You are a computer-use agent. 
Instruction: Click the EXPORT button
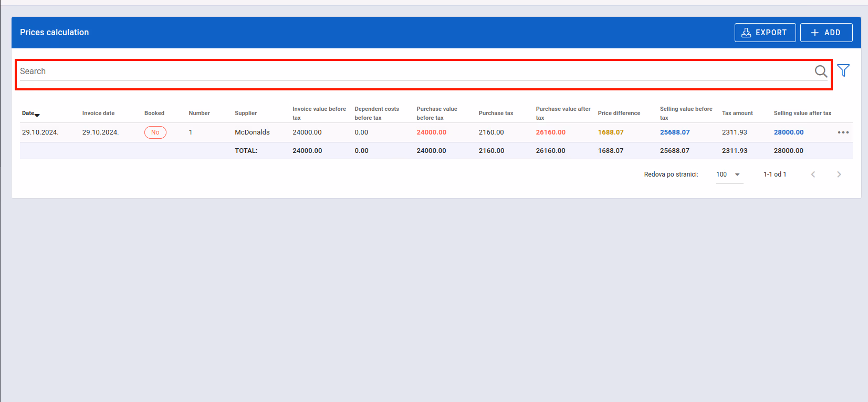(765, 33)
